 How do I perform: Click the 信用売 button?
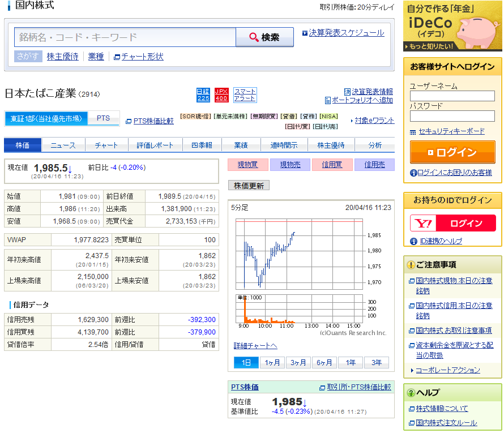pyautogui.click(x=374, y=165)
